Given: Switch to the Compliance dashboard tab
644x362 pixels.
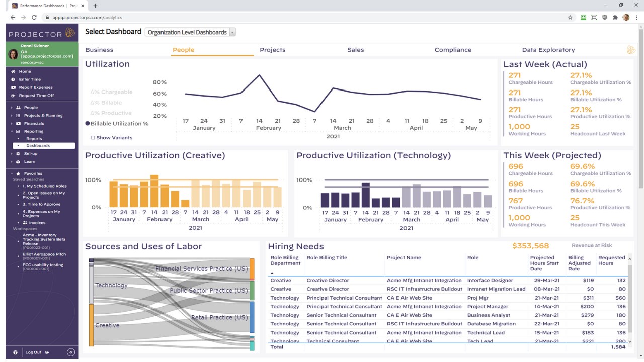Looking at the screenshot, I should coord(453,50).
